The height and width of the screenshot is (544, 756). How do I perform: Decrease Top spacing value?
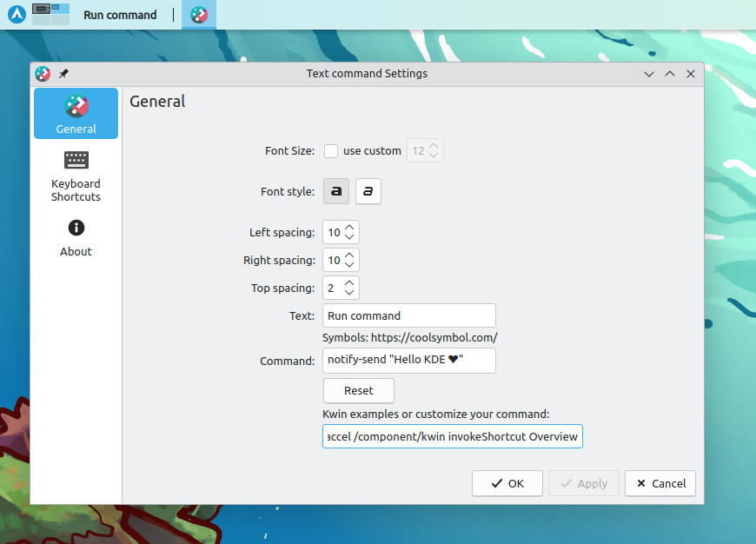tap(349, 293)
